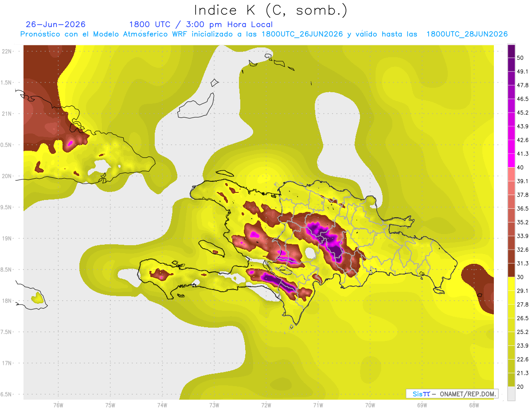Click the legend value "35.2"

point(522,222)
